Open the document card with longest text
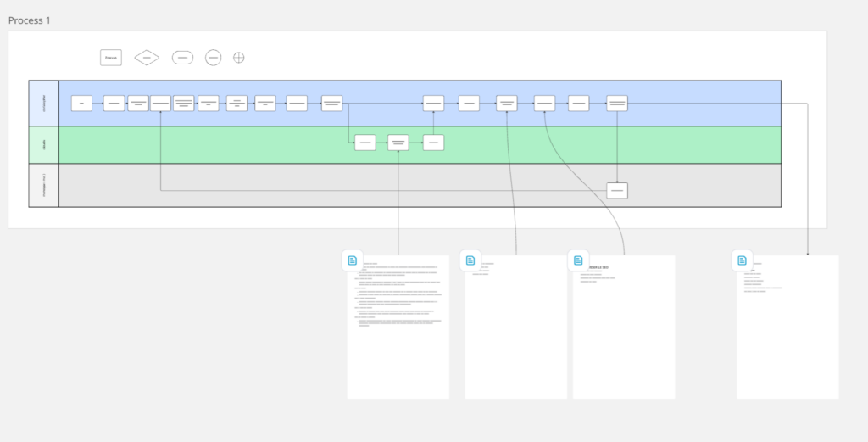 pyautogui.click(x=398, y=327)
